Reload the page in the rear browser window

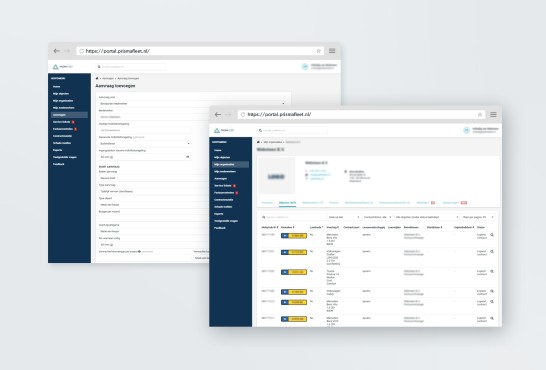[81, 51]
